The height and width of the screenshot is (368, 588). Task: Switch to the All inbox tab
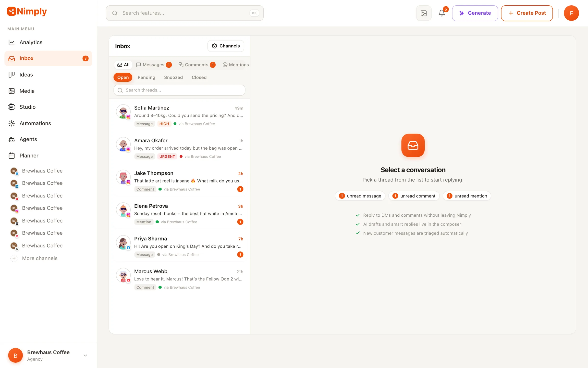tap(123, 65)
